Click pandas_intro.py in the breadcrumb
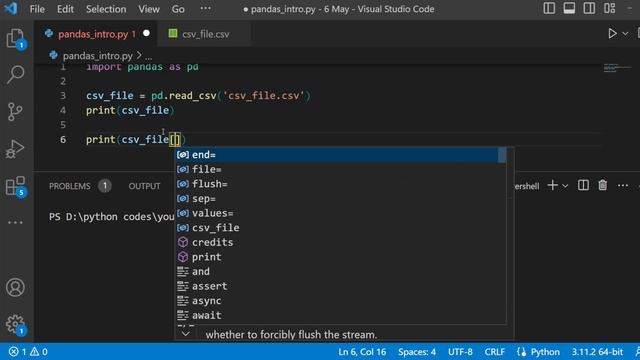The width and height of the screenshot is (640, 360). (x=97, y=56)
